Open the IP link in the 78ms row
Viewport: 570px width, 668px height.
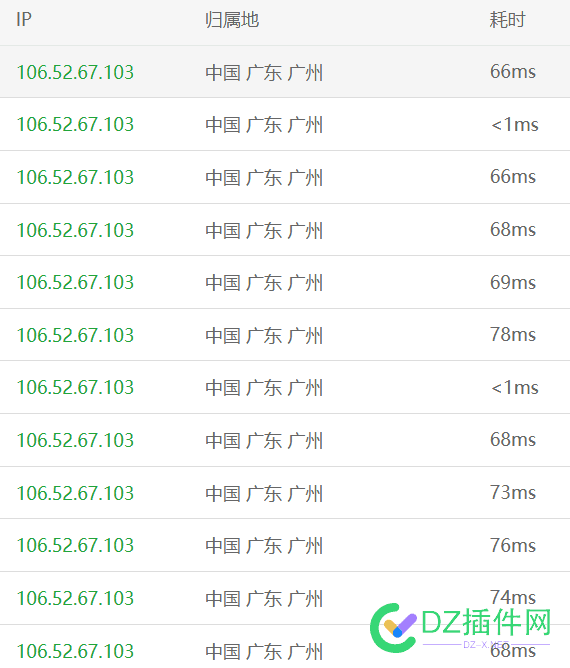(x=75, y=335)
